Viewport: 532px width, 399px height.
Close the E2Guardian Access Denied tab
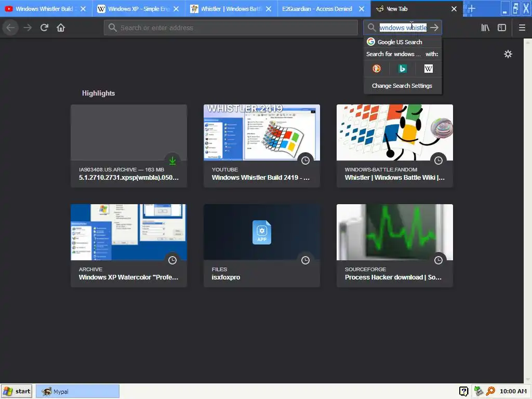click(362, 9)
